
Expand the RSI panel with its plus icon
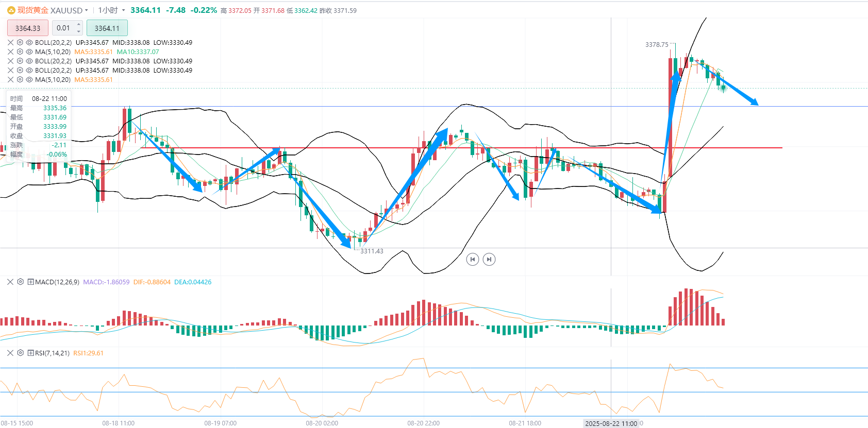[31, 353]
